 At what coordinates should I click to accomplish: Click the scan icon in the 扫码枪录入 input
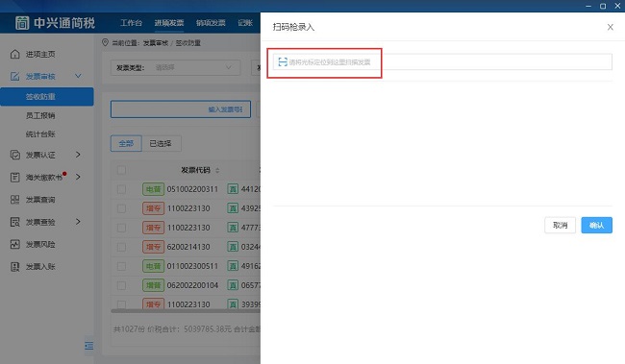(x=283, y=61)
